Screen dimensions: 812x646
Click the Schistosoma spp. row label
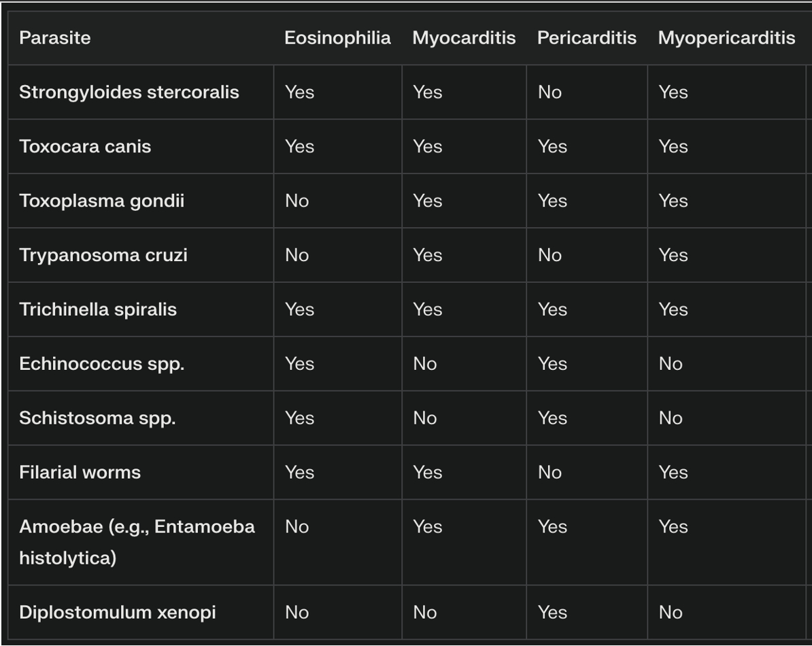pyautogui.click(x=98, y=418)
